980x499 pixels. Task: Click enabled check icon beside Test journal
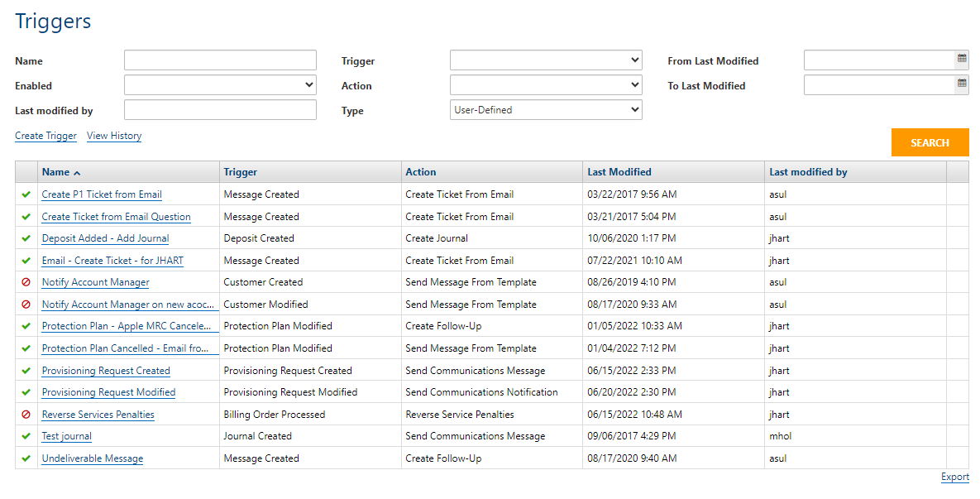(26, 436)
